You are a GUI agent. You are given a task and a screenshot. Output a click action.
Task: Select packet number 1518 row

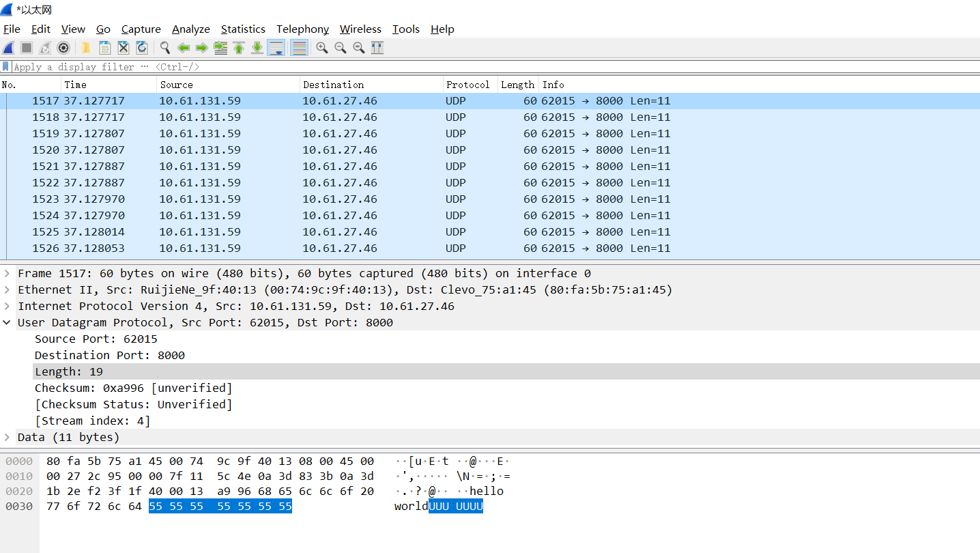click(x=490, y=117)
